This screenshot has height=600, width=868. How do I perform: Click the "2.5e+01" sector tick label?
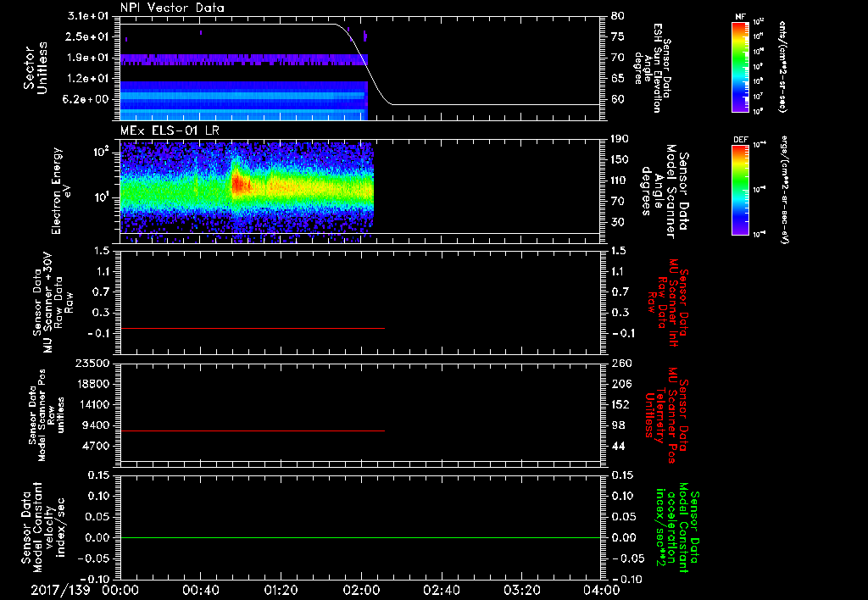coord(87,36)
